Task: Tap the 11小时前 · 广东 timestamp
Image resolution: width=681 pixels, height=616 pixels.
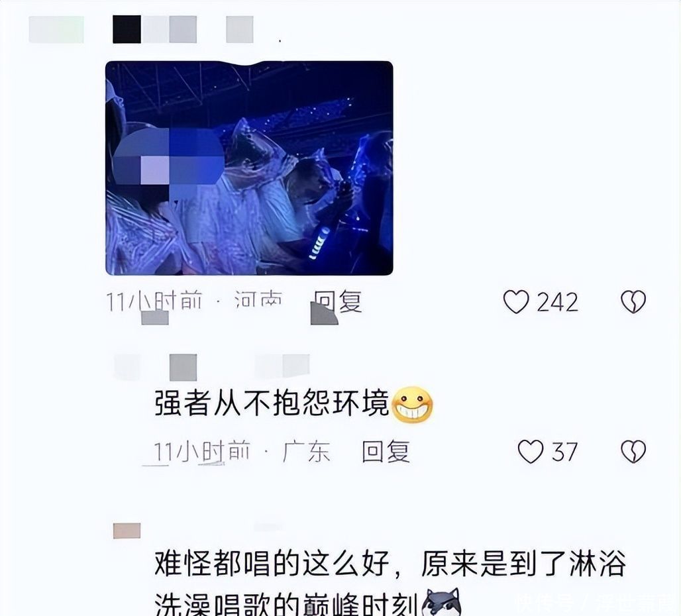Action: (x=242, y=452)
